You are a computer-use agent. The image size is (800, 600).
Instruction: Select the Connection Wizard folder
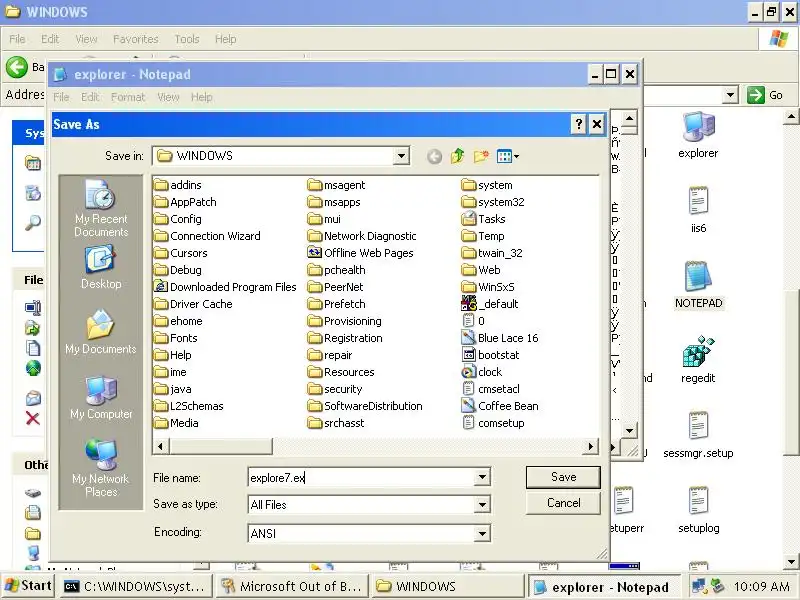click(x=208, y=236)
